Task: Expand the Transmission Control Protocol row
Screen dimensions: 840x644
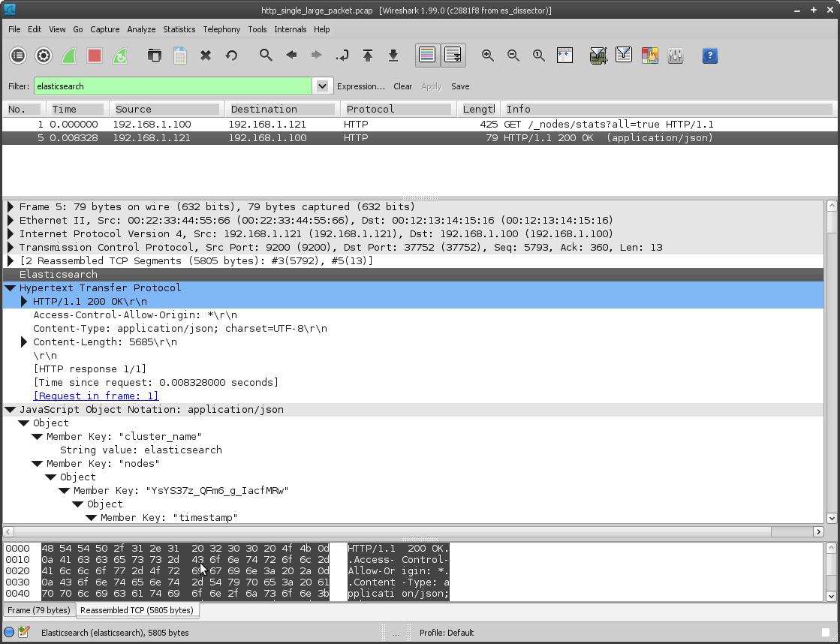Action: point(11,248)
